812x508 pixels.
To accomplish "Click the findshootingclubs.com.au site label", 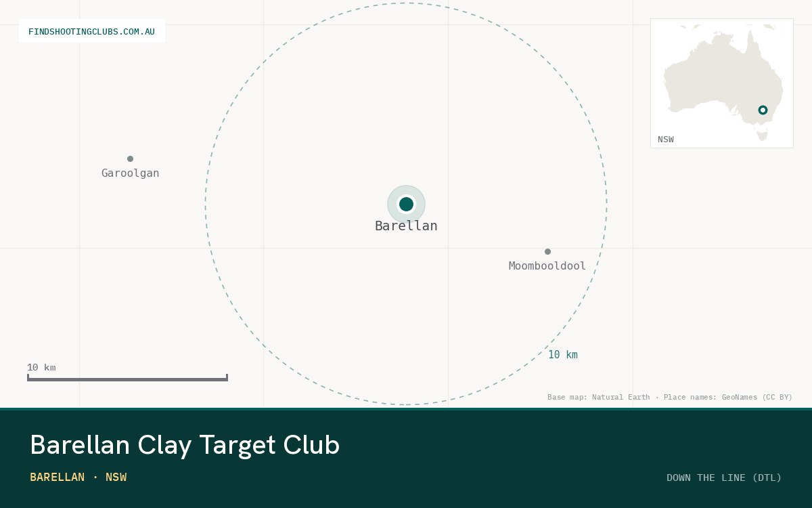I will coord(92,31).
